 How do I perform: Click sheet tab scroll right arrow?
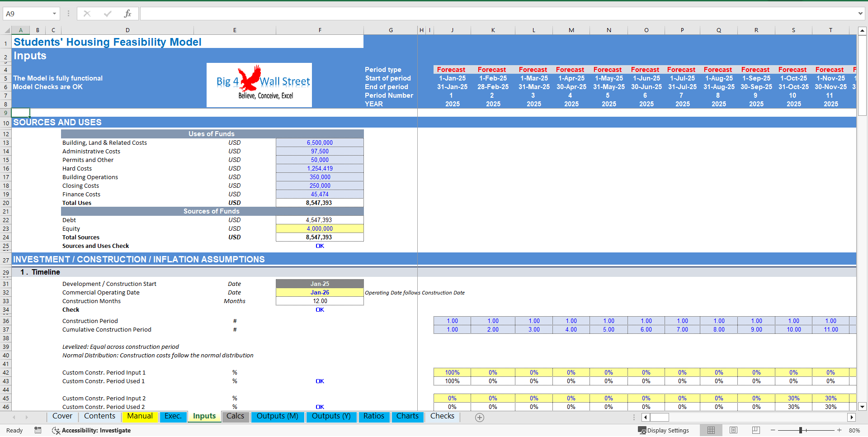click(27, 417)
